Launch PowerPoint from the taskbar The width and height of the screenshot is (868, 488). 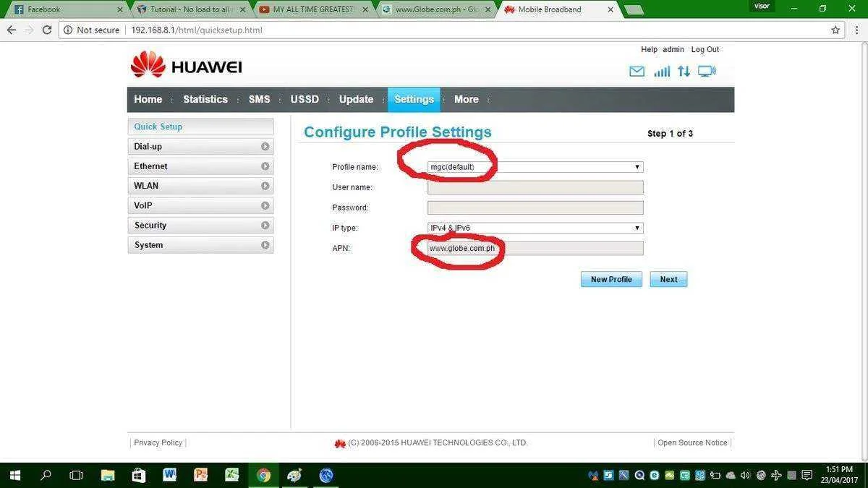(201, 475)
